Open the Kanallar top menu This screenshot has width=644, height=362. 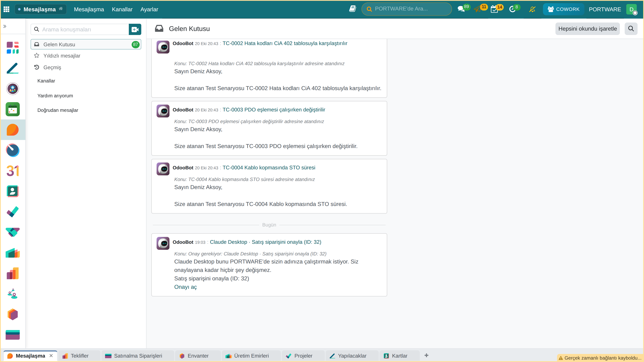(x=122, y=9)
